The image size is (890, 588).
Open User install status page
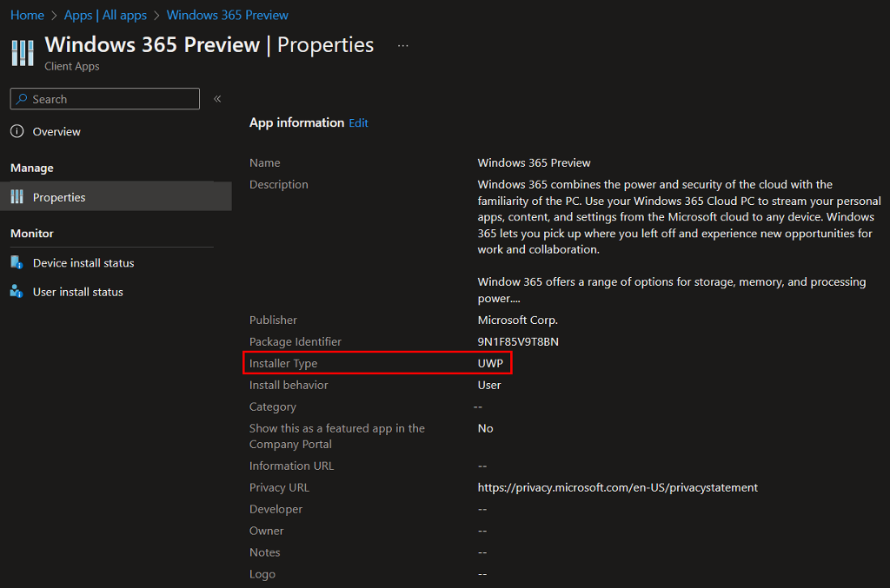(x=78, y=292)
